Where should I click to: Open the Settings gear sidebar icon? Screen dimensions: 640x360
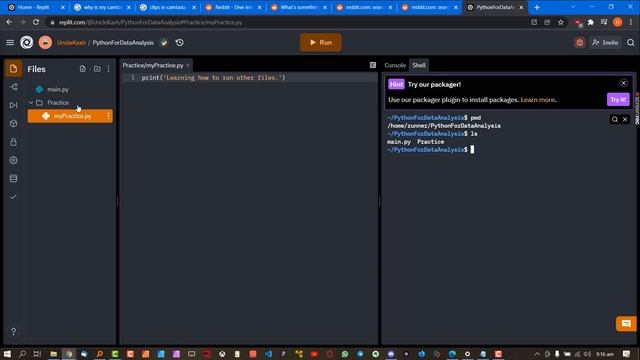tap(13, 160)
